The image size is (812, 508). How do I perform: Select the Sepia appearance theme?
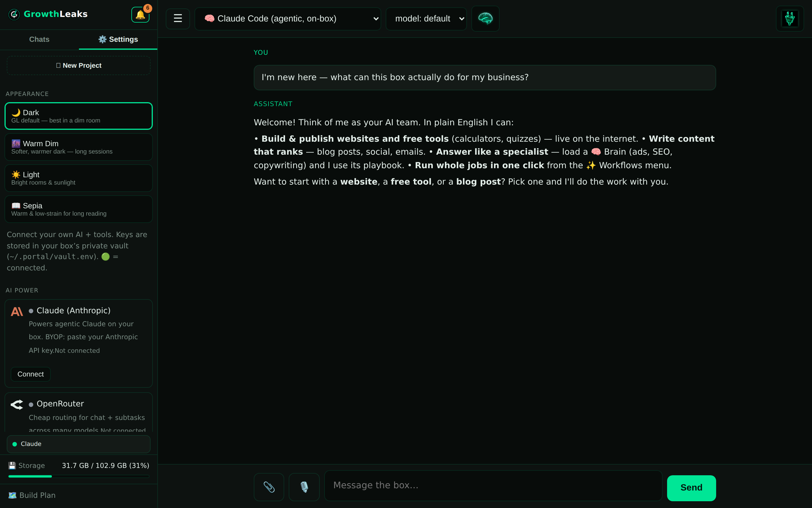pyautogui.click(x=78, y=209)
